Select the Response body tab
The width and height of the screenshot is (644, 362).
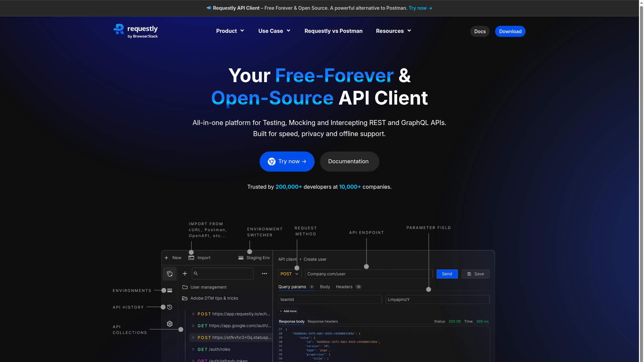[292, 321]
